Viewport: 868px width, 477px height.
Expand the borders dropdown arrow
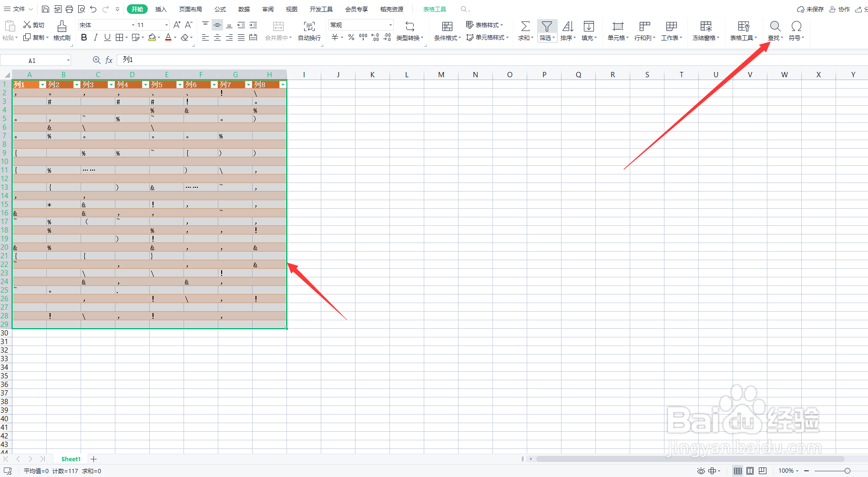[126, 38]
